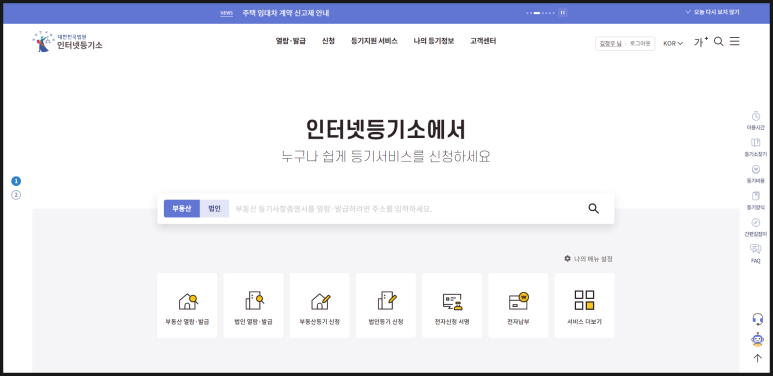The image size is (773, 376).
Task: Open the 법인 열람·발급 card
Action: click(x=253, y=306)
